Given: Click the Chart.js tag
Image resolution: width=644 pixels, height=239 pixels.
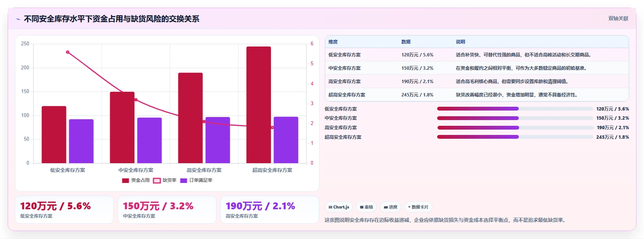Looking at the screenshot, I should tap(339, 207).
